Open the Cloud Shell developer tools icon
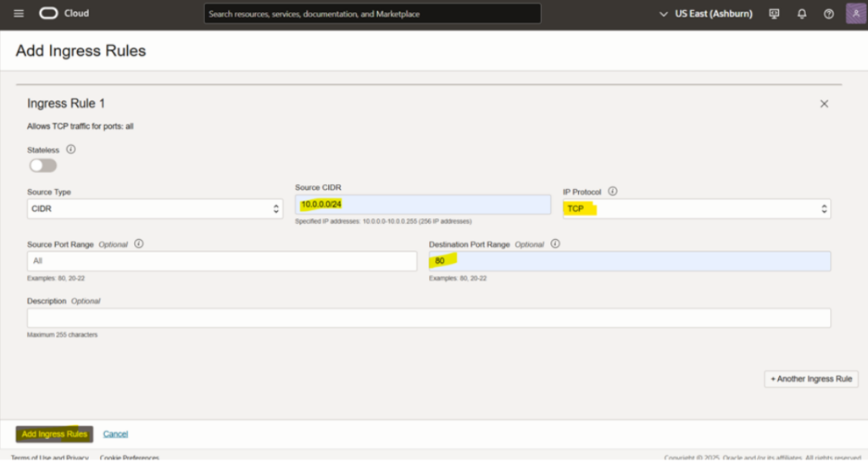Viewport: 868px width, 463px height. click(x=774, y=14)
